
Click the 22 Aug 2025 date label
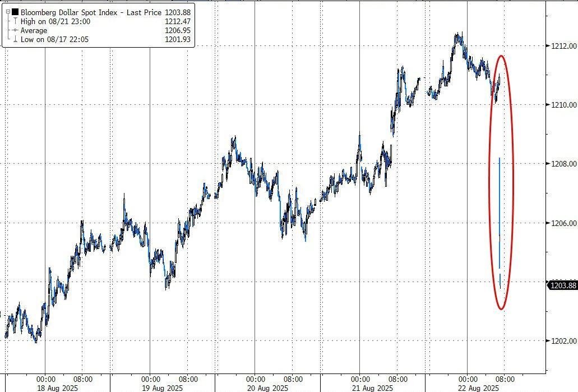479,388
